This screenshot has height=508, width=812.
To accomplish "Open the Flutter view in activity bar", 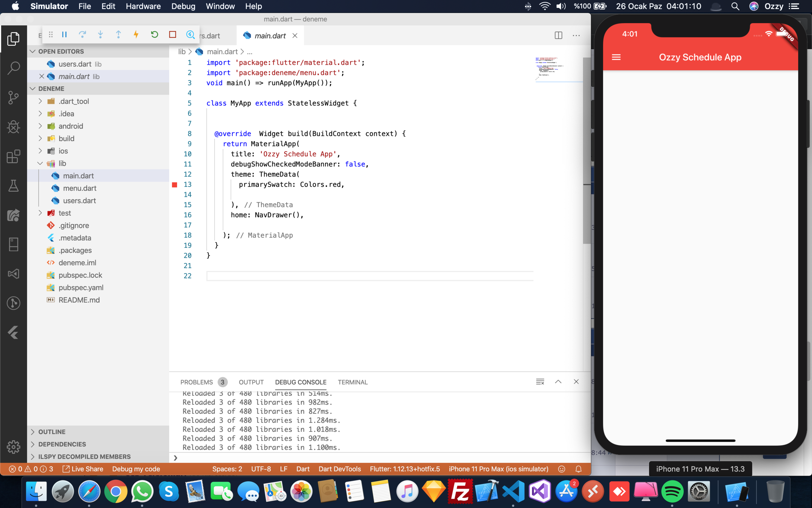I will point(13,332).
